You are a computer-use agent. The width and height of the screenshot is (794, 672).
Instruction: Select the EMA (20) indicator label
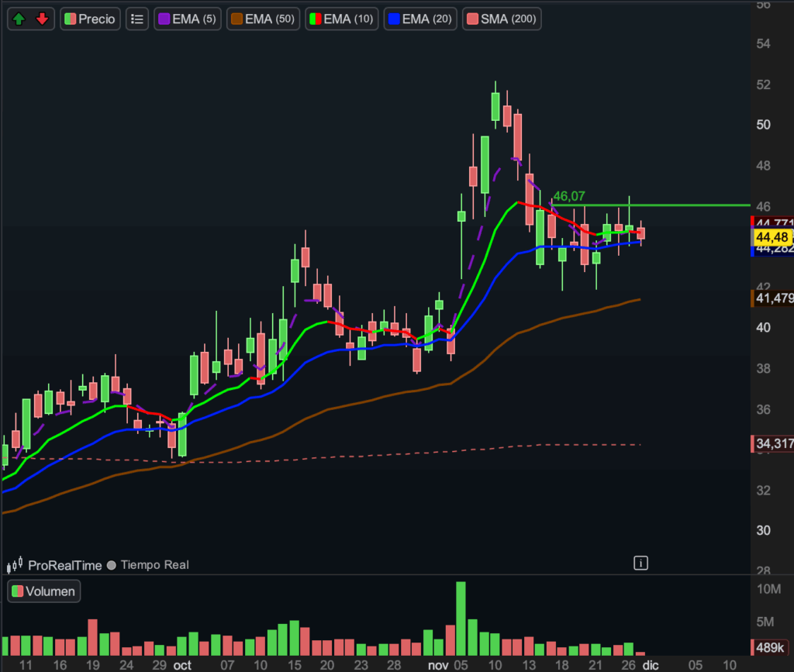[420, 19]
